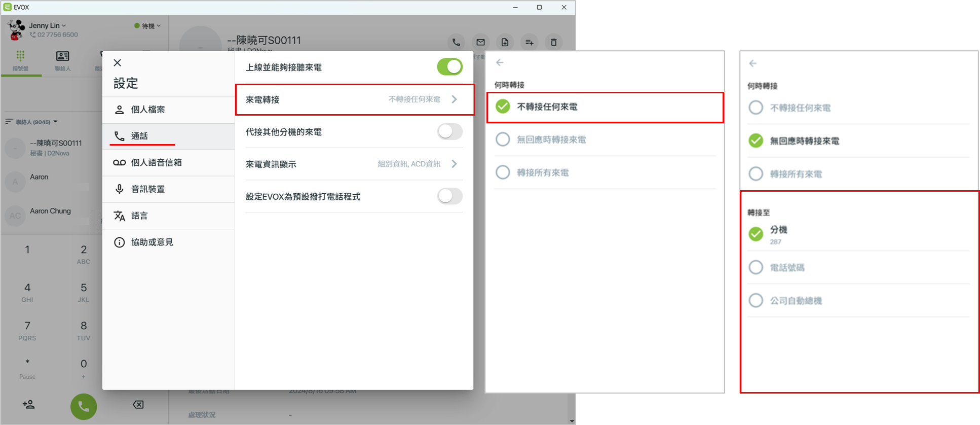Screen dimensions: 980x425
Task: Enable 代接其他分機的來電 toggle
Action: pyautogui.click(x=450, y=132)
